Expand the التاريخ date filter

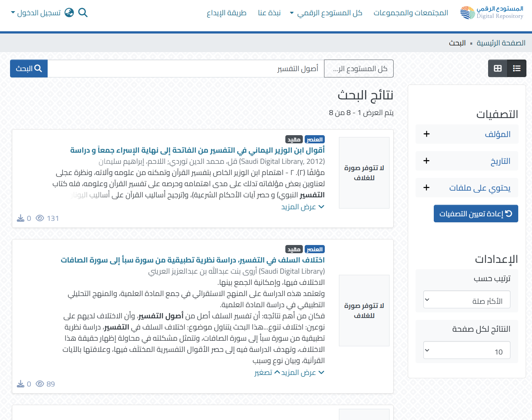tap(467, 161)
